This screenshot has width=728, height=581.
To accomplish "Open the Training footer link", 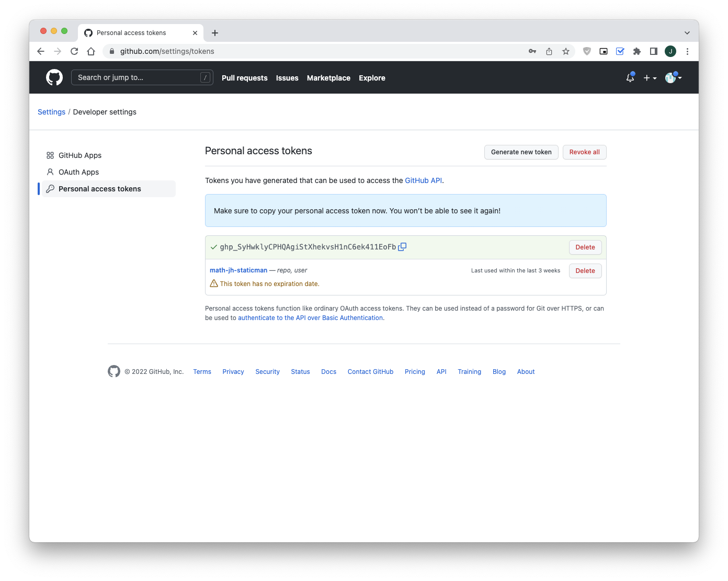I will click(470, 372).
